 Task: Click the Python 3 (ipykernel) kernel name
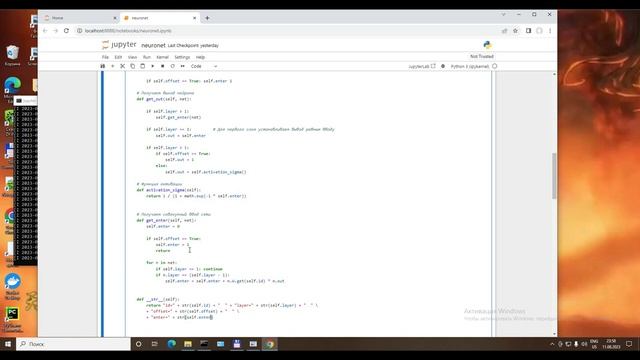pyautogui.click(x=470, y=66)
